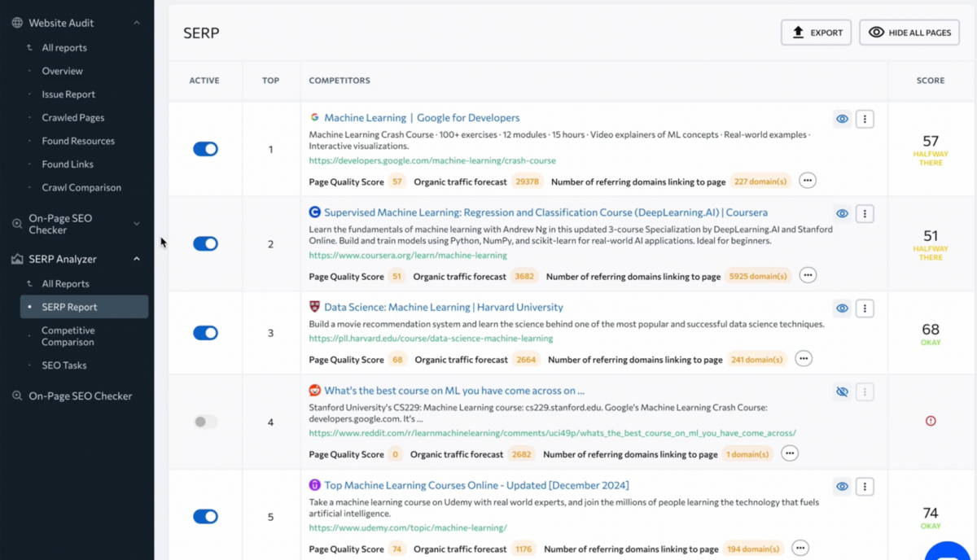The image size is (977, 560).
Task: Click the red warning icon in the Reddit score cell
Action: 931,421
